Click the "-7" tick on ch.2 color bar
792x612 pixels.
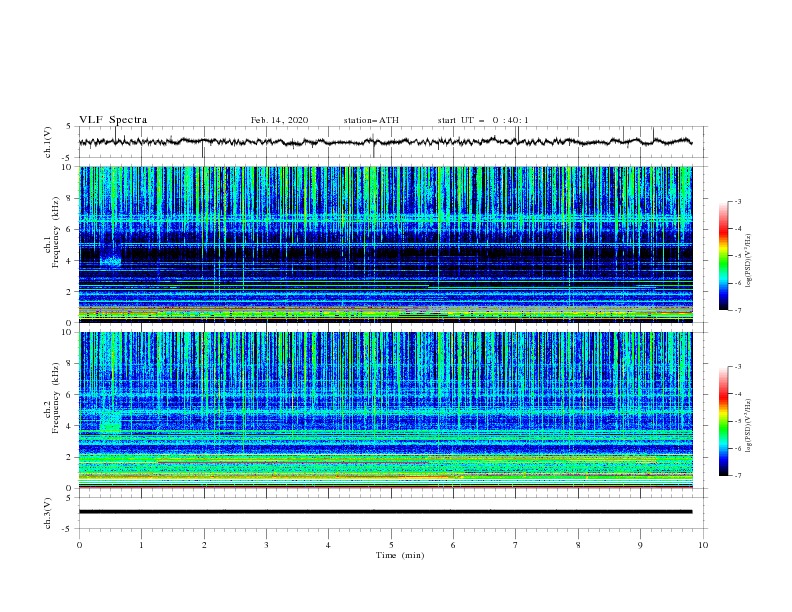tap(738, 475)
